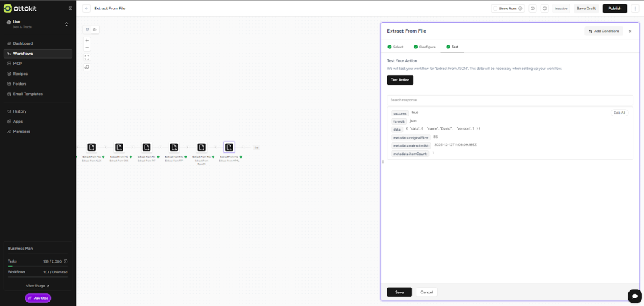Click the Tasks usage progress bar

(38, 266)
